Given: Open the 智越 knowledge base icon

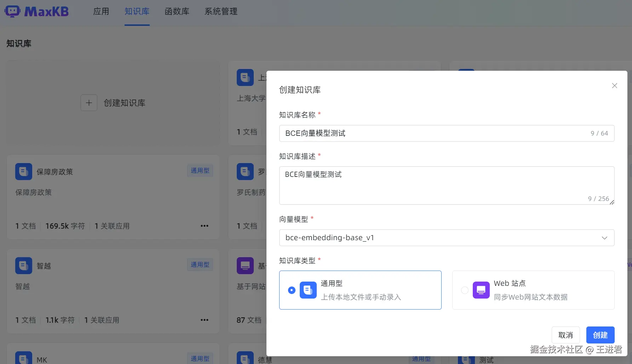Looking at the screenshot, I should 24,266.
